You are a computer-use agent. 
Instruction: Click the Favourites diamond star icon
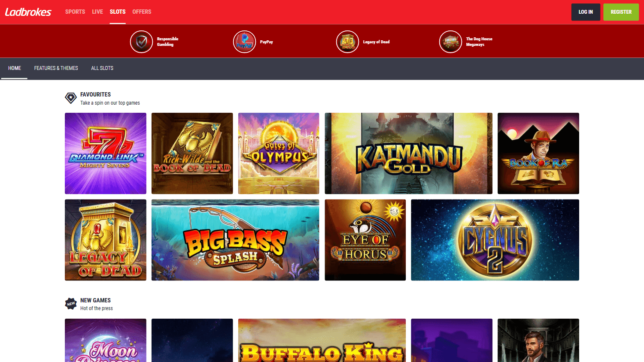click(x=71, y=98)
